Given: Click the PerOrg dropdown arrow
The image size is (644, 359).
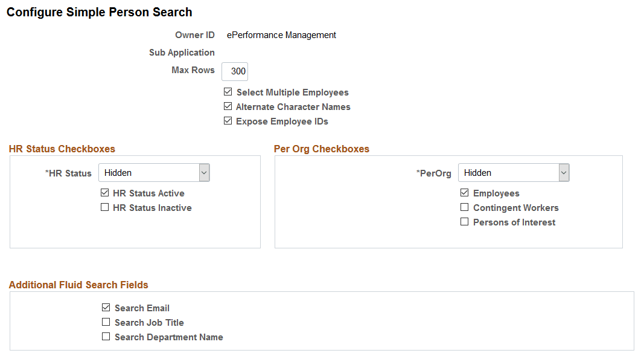Looking at the screenshot, I should pyautogui.click(x=564, y=172).
